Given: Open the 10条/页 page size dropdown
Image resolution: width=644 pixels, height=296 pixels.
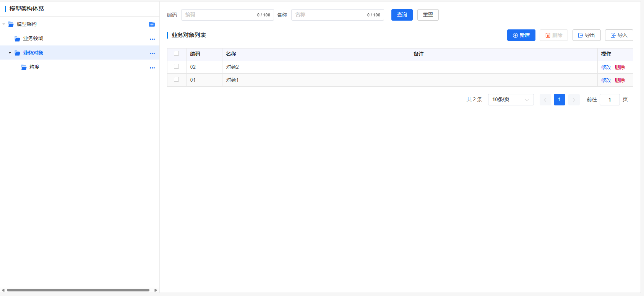Looking at the screenshot, I should (511, 100).
